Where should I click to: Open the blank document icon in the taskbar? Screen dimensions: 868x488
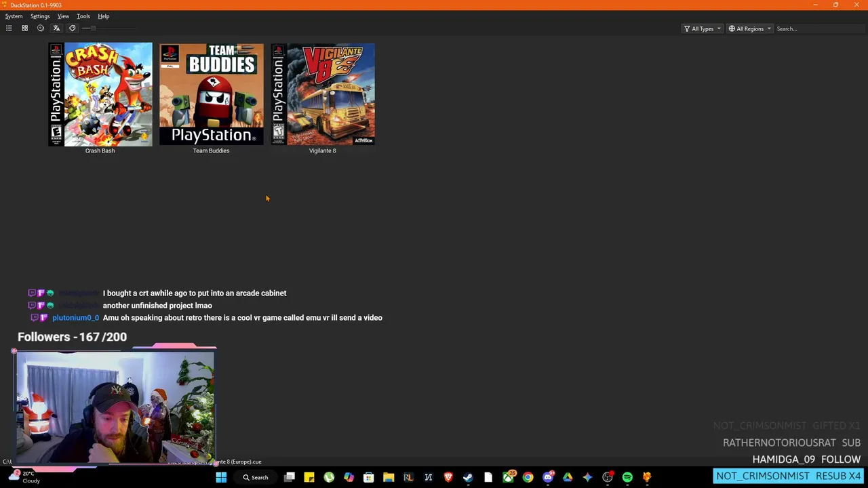point(488,477)
